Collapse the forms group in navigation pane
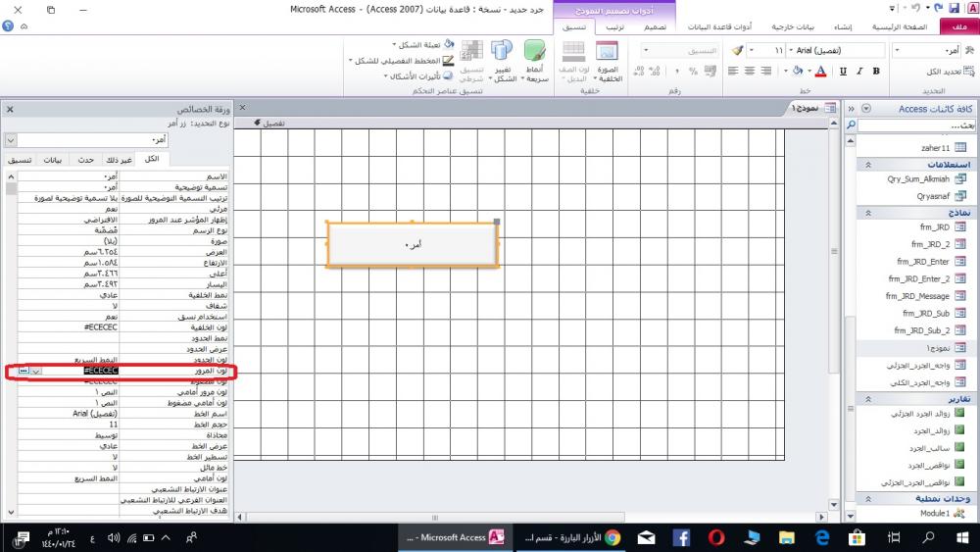The width and height of the screenshot is (980, 552). coord(868,212)
